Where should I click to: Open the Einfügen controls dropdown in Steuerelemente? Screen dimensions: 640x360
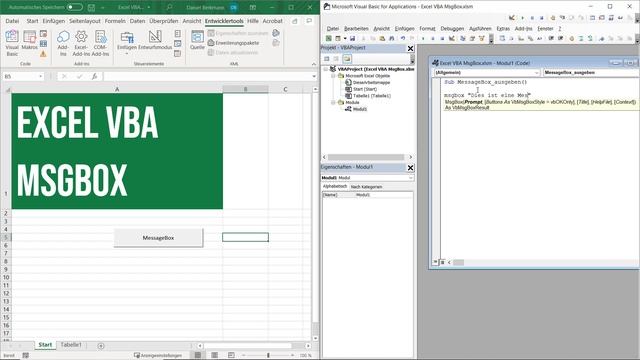(x=127, y=43)
